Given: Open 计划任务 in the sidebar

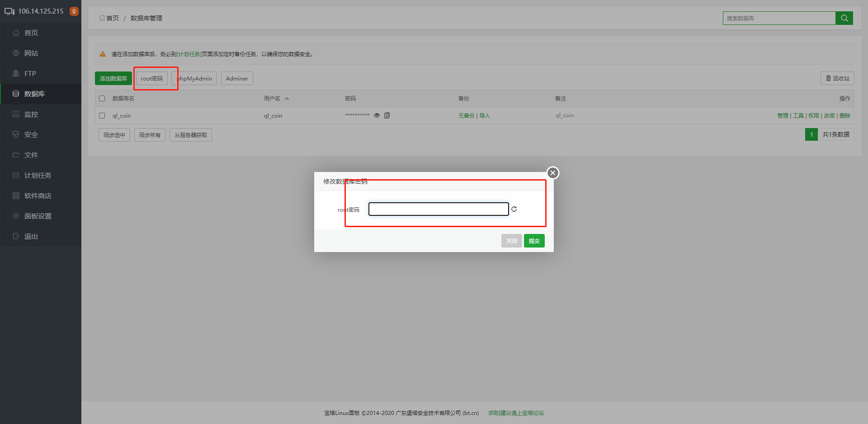Looking at the screenshot, I should tap(41, 175).
